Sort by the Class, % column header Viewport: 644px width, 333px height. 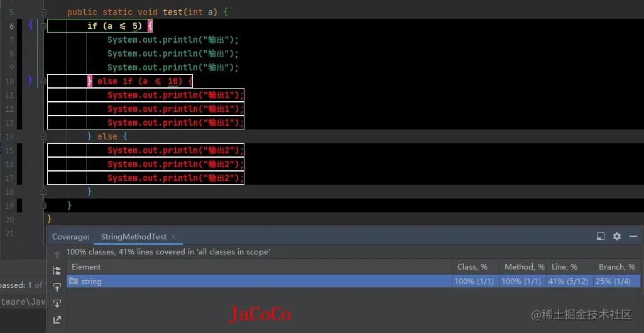tap(476, 267)
